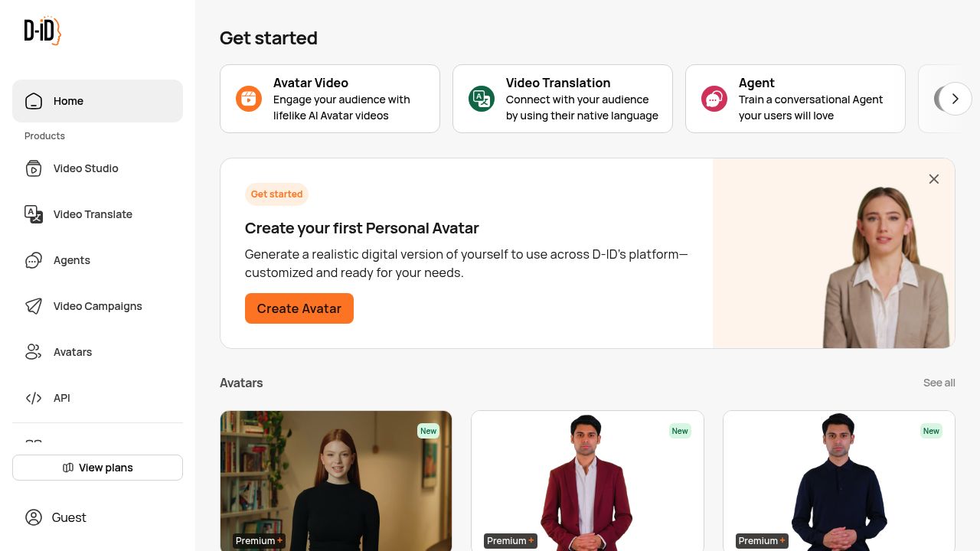
Task: Click See all avatars link
Action: coord(939,383)
